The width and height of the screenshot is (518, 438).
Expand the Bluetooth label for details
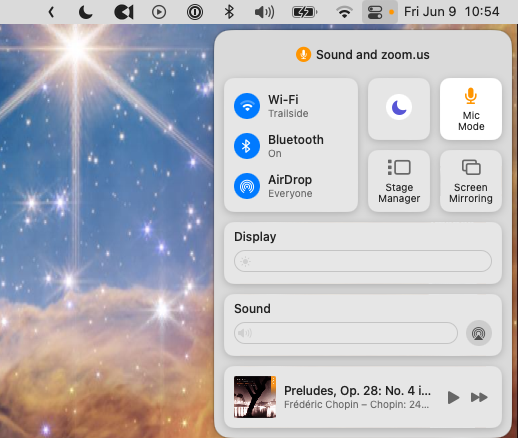(x=296, y=146)
